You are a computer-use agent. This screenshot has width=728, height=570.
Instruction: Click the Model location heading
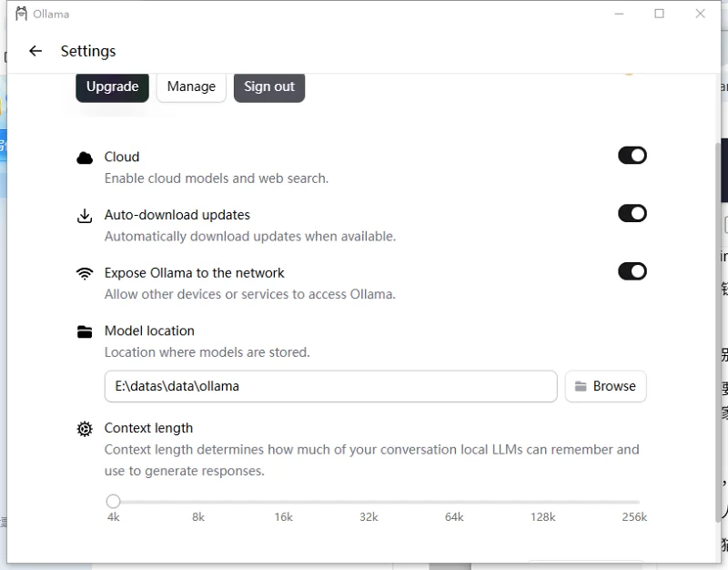pyautogui.click(x=149, y=331)
